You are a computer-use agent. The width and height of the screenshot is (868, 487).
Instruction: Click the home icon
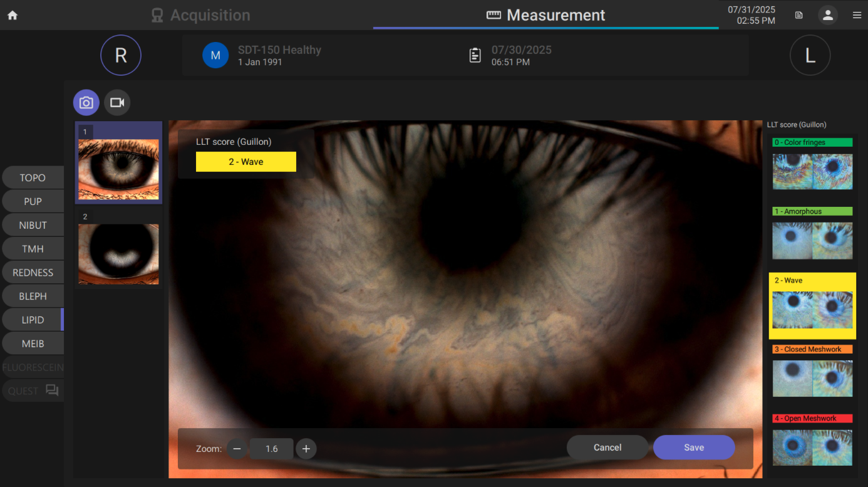[x=13, y=16]
